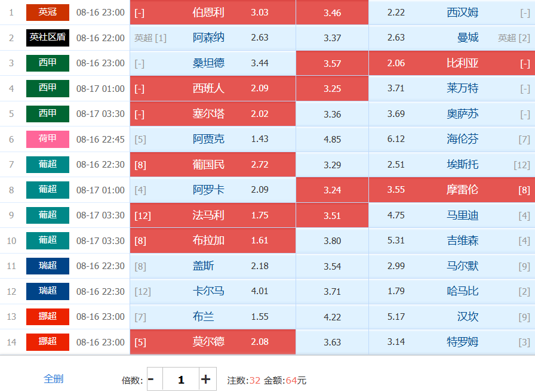Screen dimensions: 535x392
Task: Deselect home win 莫尔德 at 2.08
Action: (x=213, y=342)
